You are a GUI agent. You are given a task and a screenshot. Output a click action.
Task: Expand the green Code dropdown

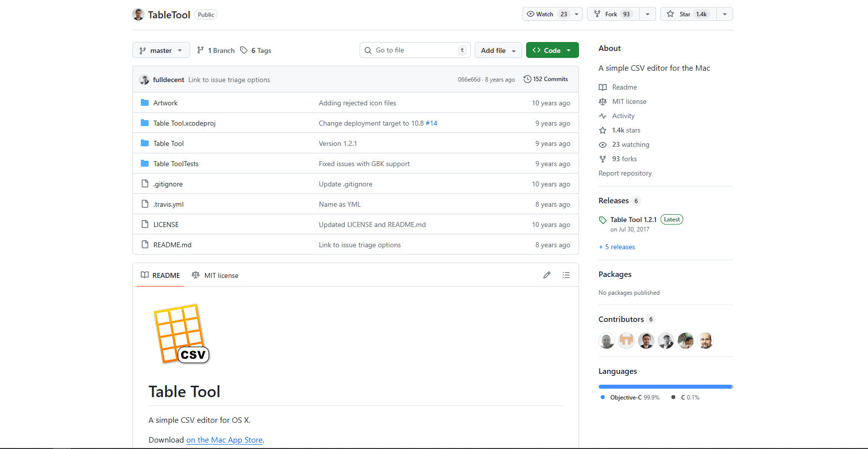(552, 50)
